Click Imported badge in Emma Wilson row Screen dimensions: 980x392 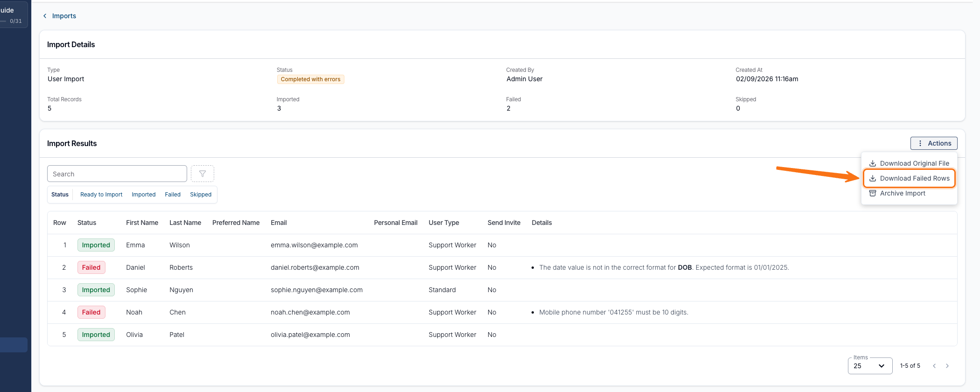pyautogui.click(x=96, y=245)
